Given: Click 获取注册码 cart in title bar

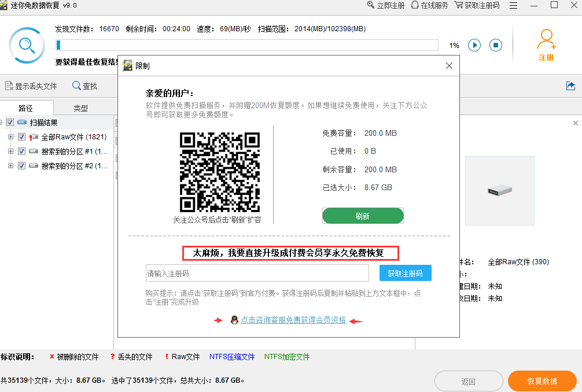Looking at the screenshot, I should coord(477,5).
